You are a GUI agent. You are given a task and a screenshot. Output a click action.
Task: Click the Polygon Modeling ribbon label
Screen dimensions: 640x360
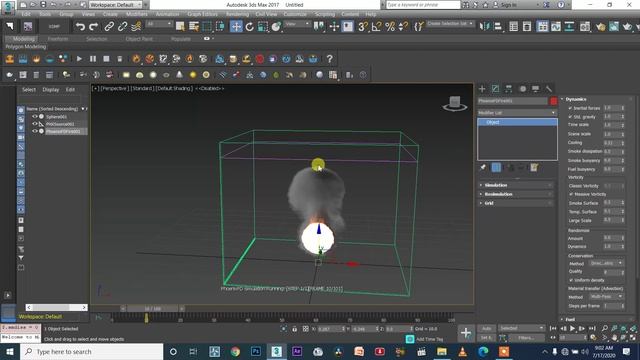[25, 47]
